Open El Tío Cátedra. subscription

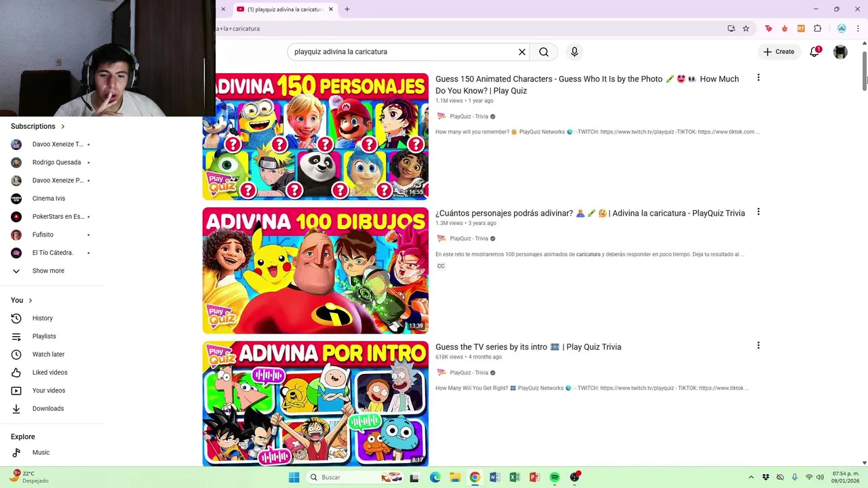point(52,253)
